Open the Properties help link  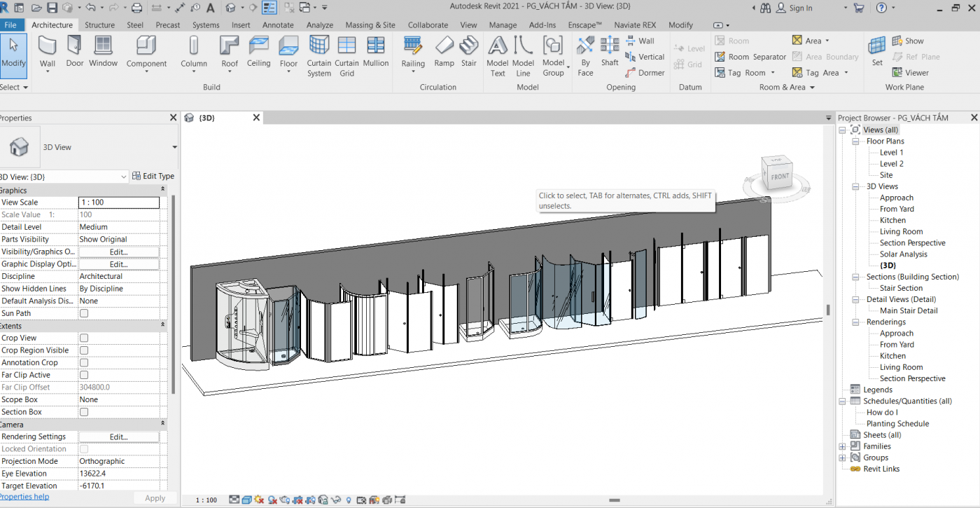pos(24,497)
